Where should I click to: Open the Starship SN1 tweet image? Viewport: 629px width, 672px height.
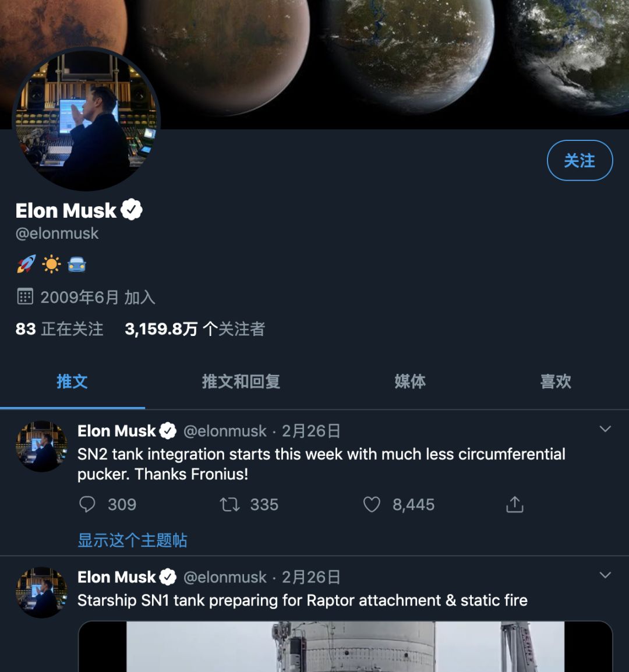pos(345,646)
